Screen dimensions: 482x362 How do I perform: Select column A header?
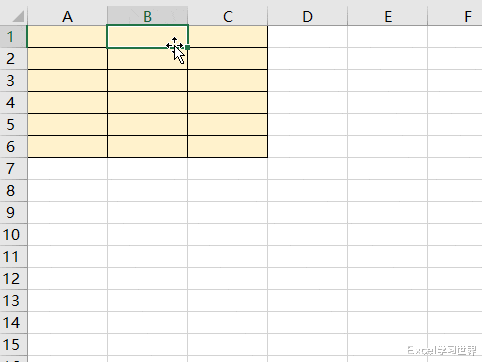click(67, 16)
